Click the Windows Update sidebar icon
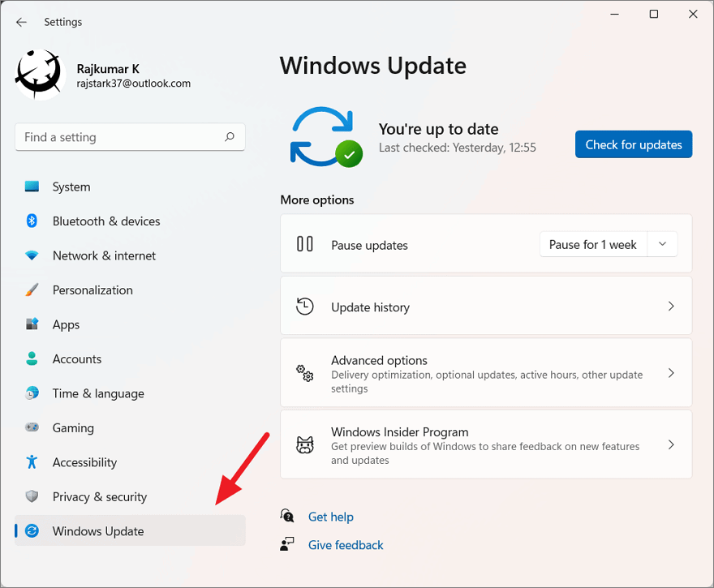The image size is (714, 588). pyautogui.click(x=32, y=530)
